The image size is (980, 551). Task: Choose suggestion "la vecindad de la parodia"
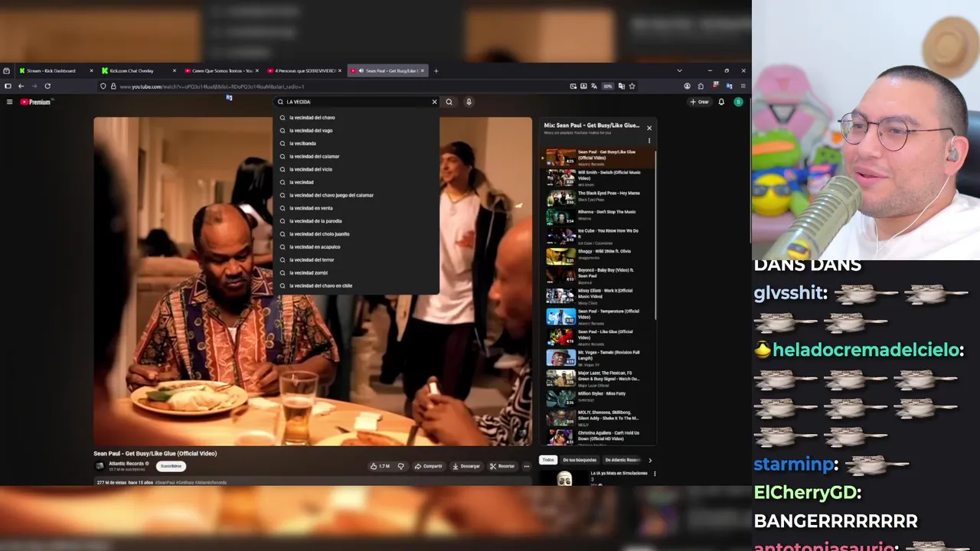(x=356, y=221)
